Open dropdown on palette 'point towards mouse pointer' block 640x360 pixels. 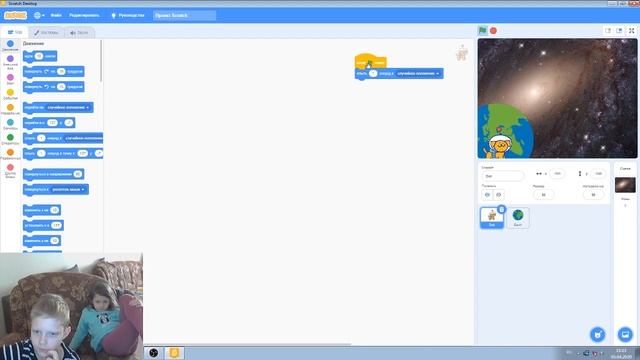[x=69, y=189]
